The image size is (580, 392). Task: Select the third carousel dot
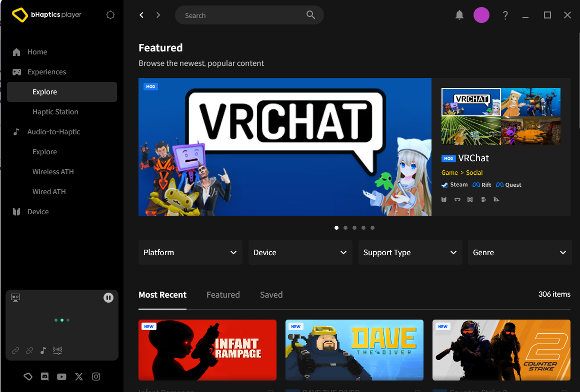pyautogui.click(x=354, y=228)
